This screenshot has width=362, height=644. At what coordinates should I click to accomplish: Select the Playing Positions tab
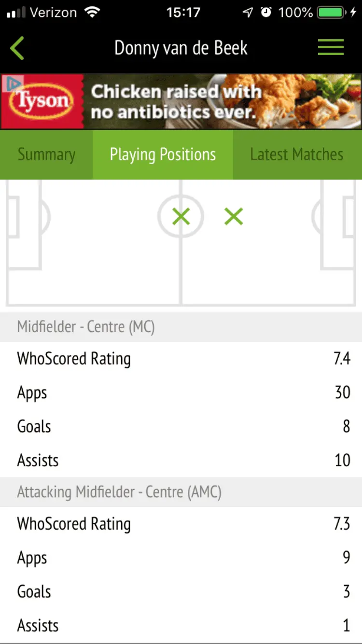163,154
